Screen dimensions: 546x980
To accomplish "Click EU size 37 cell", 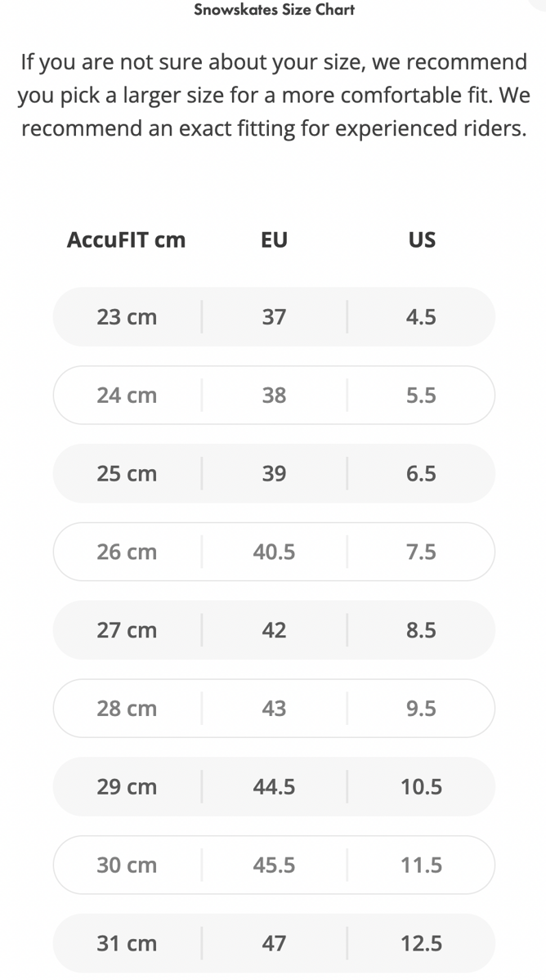I will [x=274, y=317].
